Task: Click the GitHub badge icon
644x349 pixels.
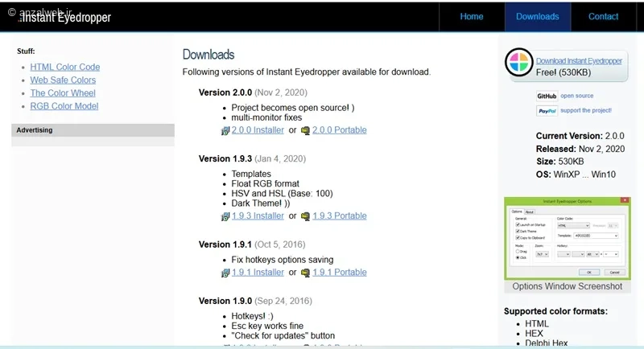Action: tap(547, 96)
